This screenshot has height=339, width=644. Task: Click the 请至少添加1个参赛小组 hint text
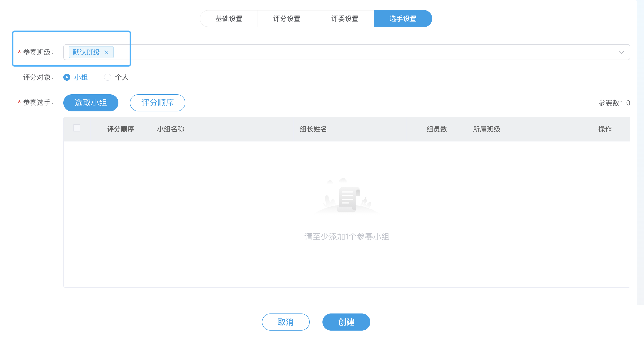coord(347,237)
